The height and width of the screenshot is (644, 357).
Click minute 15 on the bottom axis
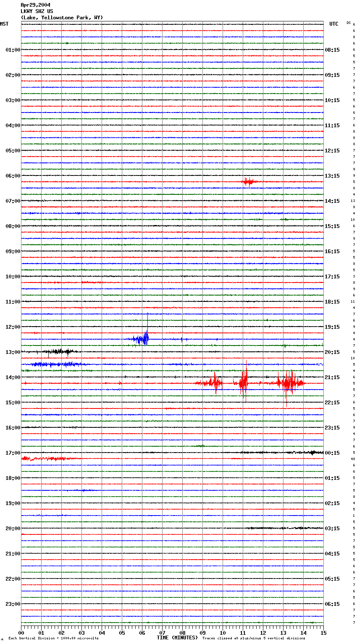323,633
